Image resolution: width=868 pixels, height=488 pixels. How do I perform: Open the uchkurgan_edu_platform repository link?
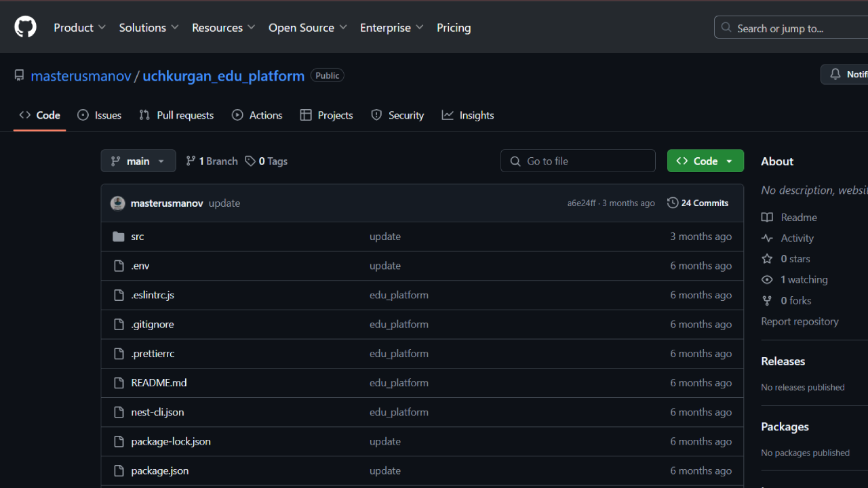coord(224,76)
